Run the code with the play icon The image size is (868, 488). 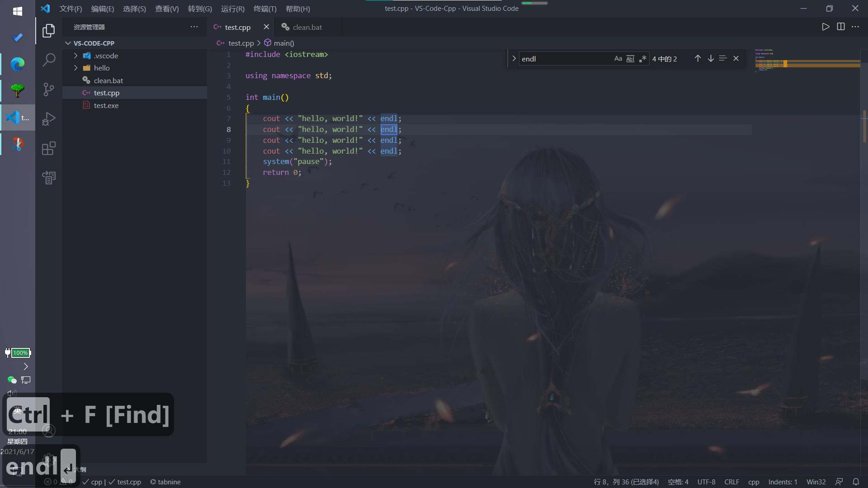(x=826, y=27)
